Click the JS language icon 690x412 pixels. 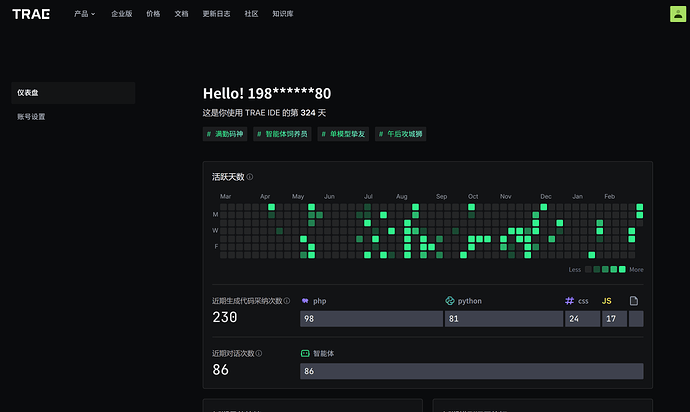tap(606, 301)
